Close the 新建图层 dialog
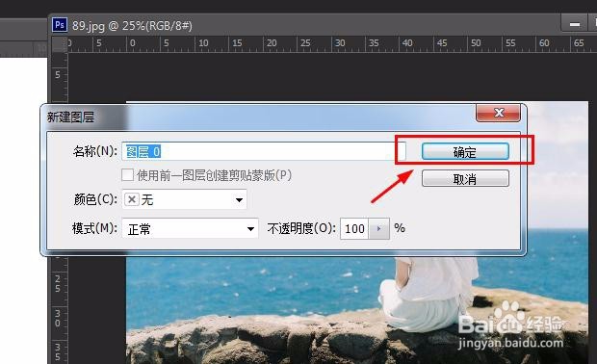This screenshot has width=597, height=364. pos(498,113)
